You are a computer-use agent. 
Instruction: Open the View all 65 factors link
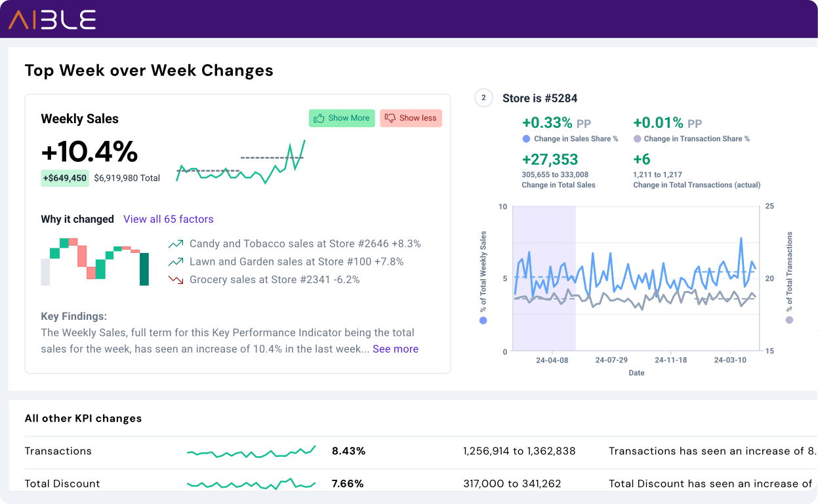[168, 219]
